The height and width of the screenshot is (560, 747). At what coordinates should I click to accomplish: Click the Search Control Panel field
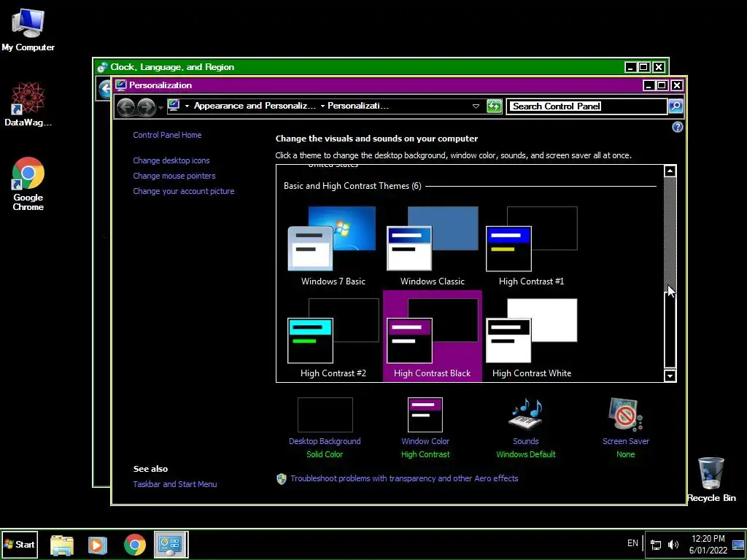(x=587, y=106)
